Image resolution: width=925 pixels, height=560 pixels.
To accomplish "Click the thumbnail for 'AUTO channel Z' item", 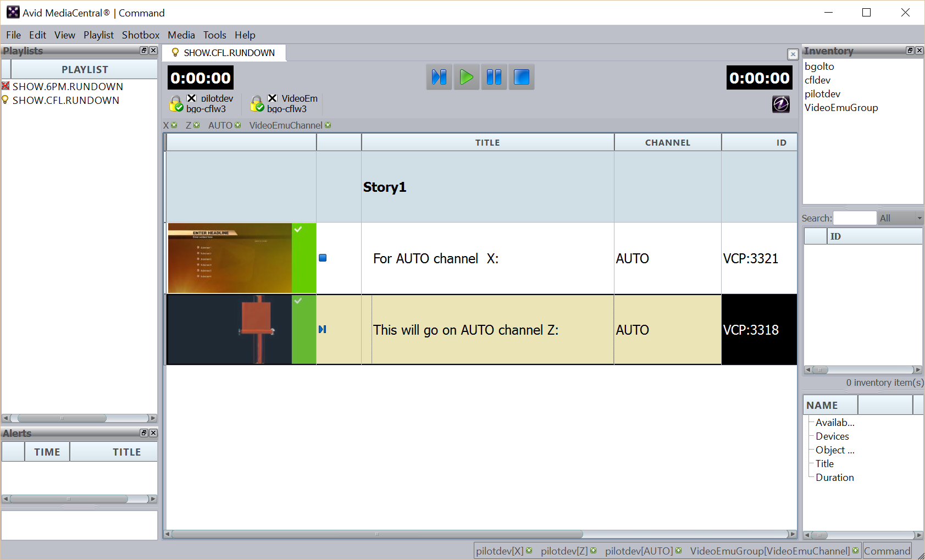I will [x=230, y=329].
